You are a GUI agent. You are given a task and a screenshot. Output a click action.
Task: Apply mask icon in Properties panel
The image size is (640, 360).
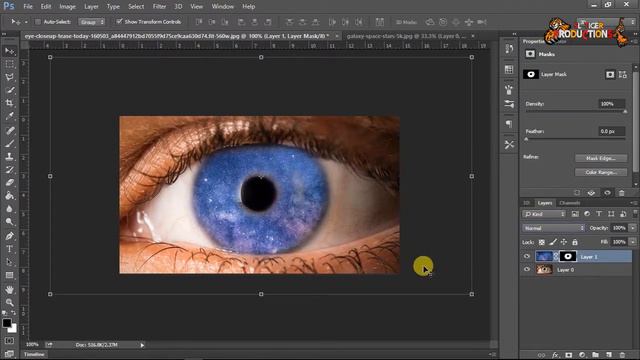(x=591, y=193)
